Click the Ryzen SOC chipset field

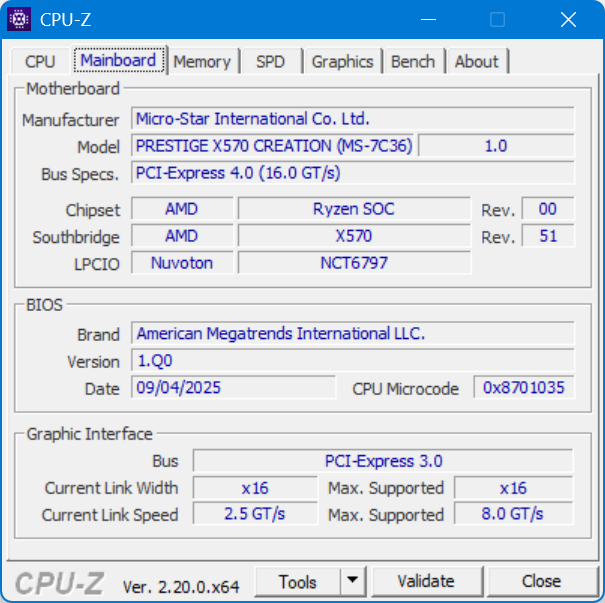coord(354,209)
